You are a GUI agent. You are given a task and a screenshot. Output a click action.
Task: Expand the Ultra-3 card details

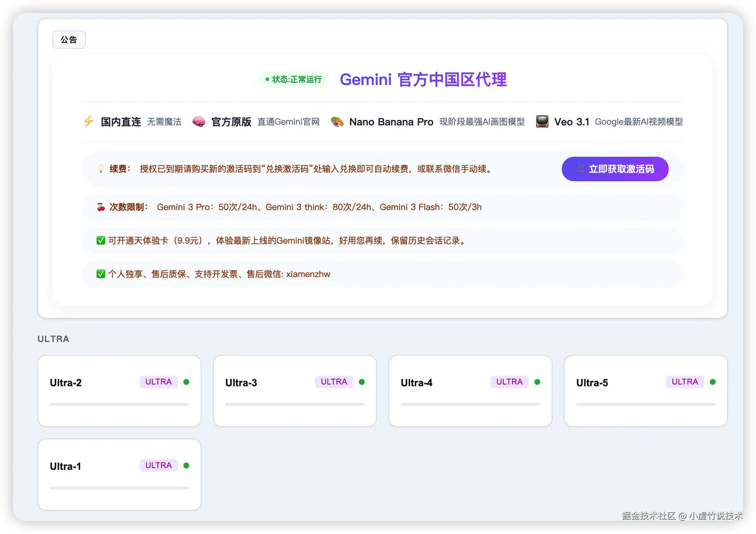click(x=295, y=391)
